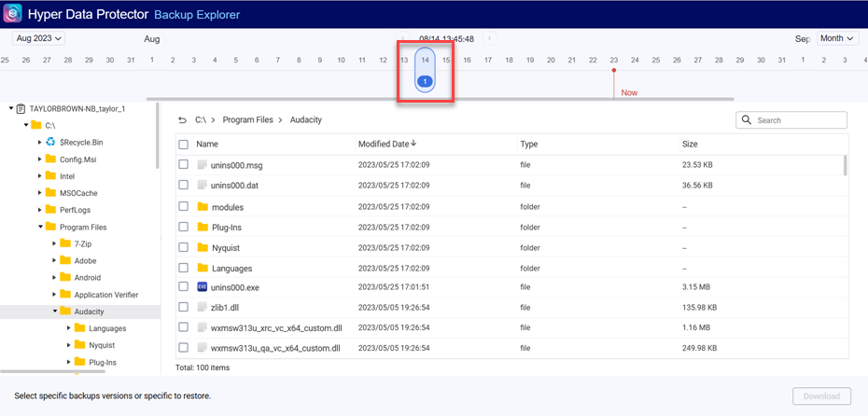Click wxmsw313u_xrc_vc_x64_custom.dll file name
The image size is (868, 416).
click(276, 327)
